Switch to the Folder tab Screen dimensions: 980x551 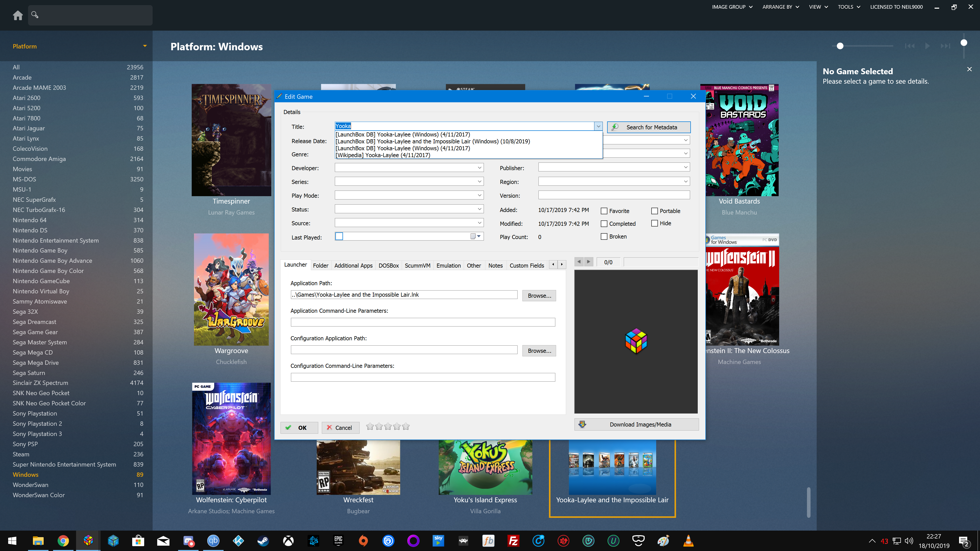tap(320, 265)
